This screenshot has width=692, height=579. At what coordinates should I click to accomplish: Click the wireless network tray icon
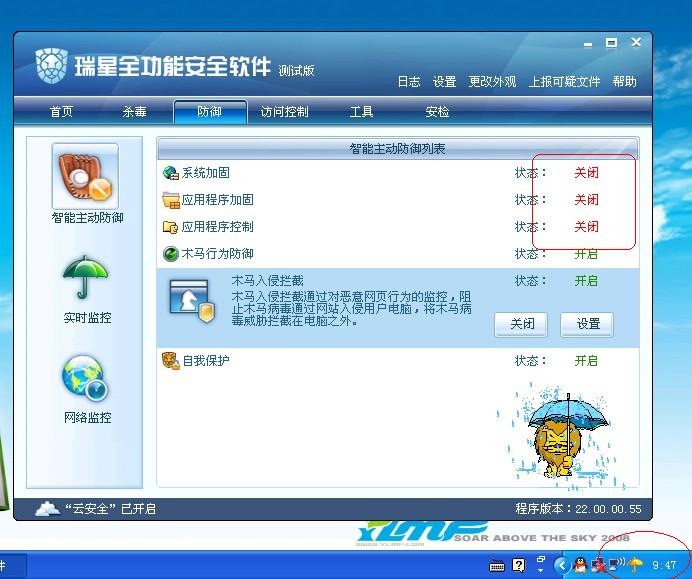[616, 564]
